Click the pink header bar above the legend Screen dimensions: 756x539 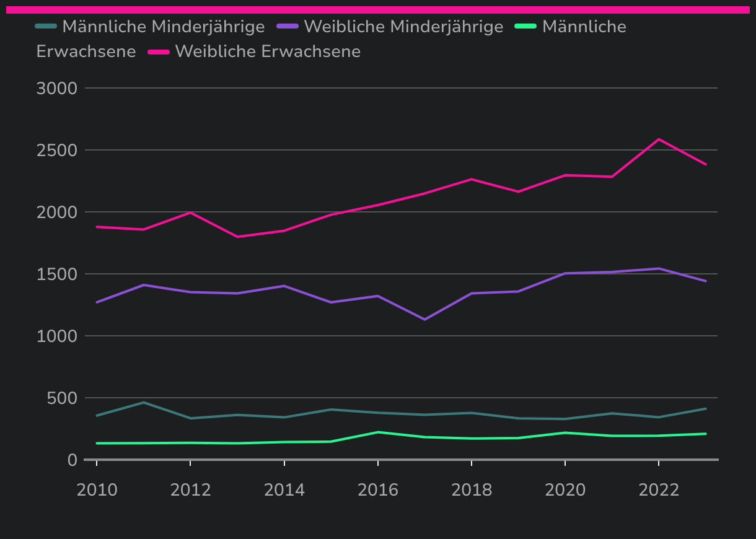click(378, 10)
